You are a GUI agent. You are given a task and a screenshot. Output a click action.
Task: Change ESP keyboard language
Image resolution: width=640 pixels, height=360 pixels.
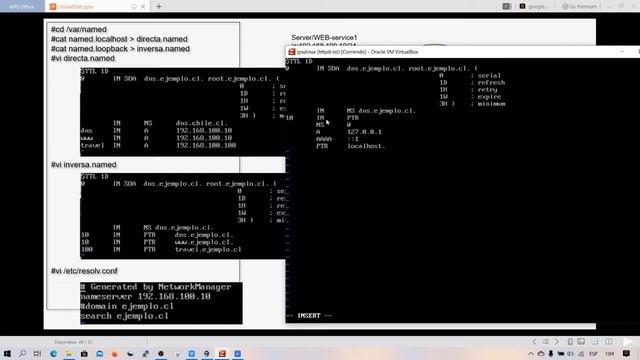(x=593, y=354)
